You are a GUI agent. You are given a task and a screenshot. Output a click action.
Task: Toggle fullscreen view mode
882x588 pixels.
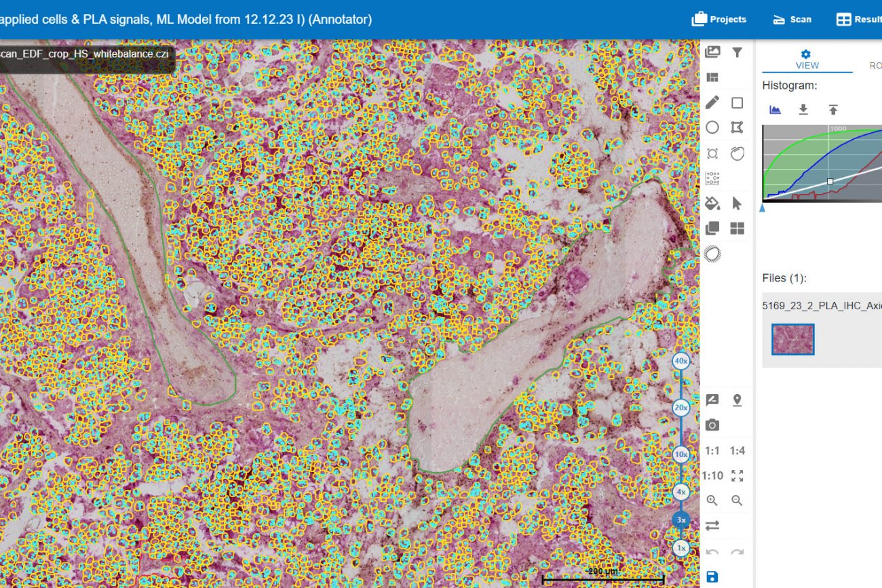coord(737,475)
